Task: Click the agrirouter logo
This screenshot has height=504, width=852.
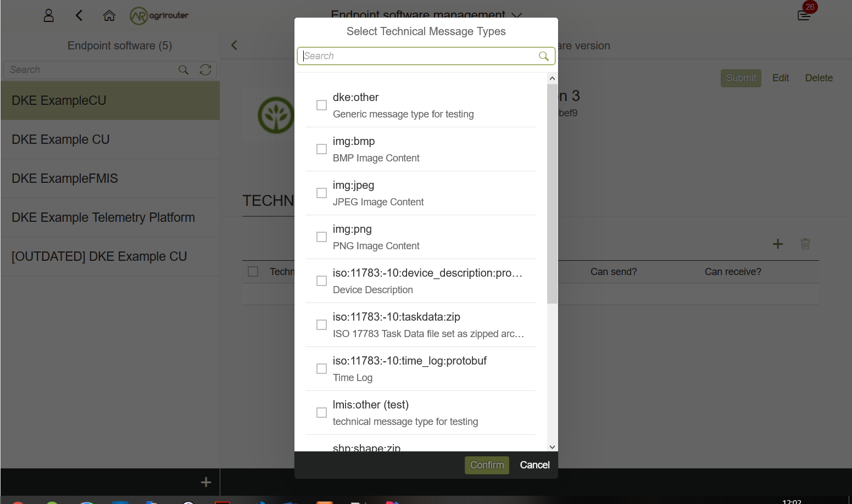Action: click(x=159, y=15)
